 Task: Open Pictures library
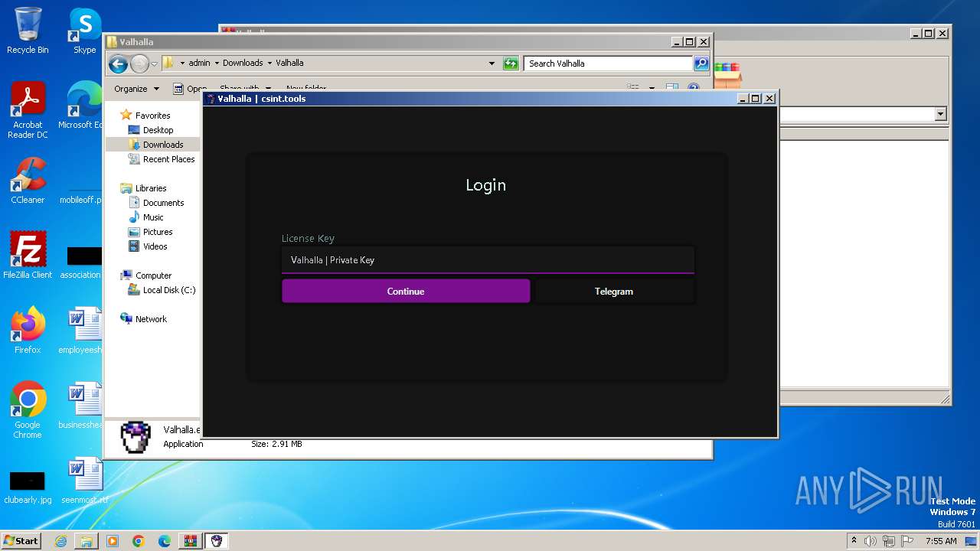[x=158, y=232]
